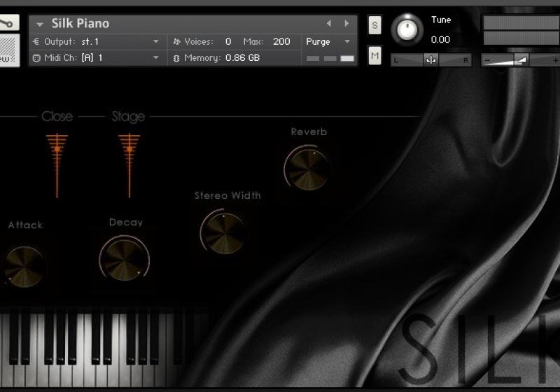
Task: Load previous instrument with left arrow
Action: pos(328,24)
